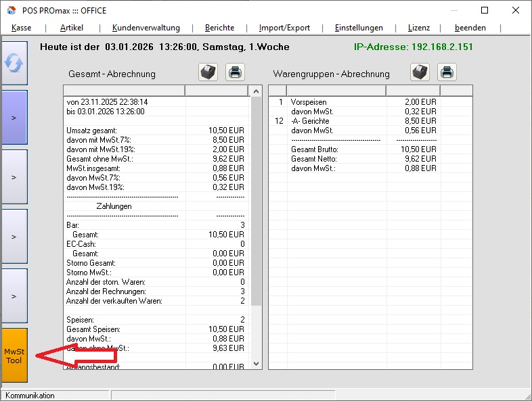Open the orange MwSt Tool button
Image resolution: width=532 pixels, height=401 pixels.
14,356
